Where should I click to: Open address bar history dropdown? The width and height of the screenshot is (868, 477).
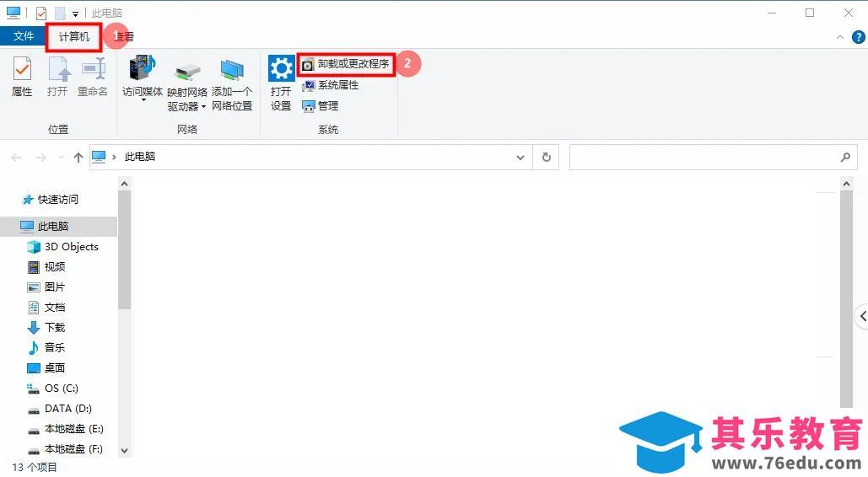pos(520,158)
